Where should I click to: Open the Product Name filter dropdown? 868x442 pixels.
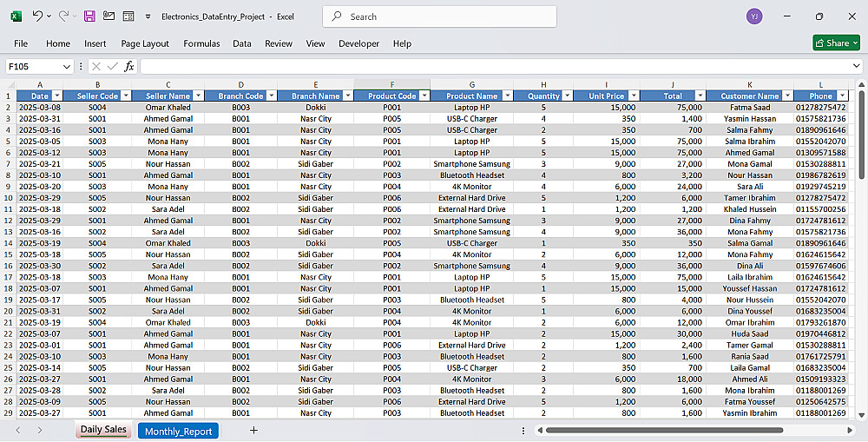(507, 96)
